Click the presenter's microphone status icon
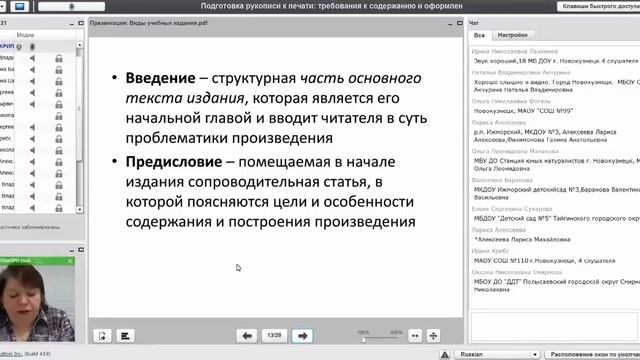Image resolution: width=640 pixels, height=360 pixels. click(x=32, y=47)
